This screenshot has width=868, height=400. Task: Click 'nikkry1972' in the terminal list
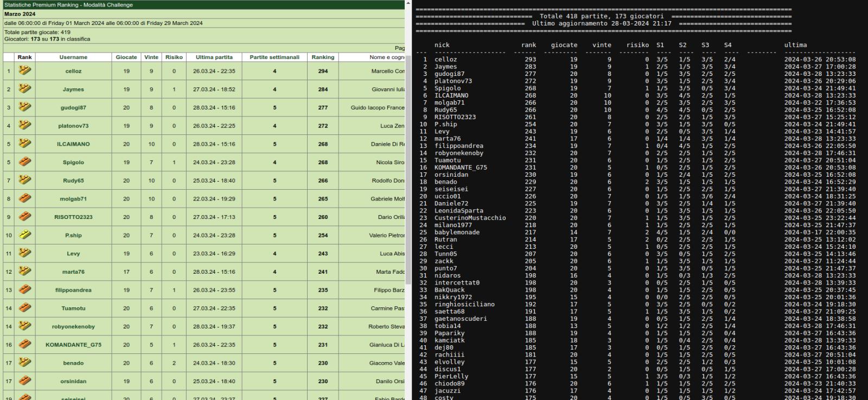[x=453, y=297]
